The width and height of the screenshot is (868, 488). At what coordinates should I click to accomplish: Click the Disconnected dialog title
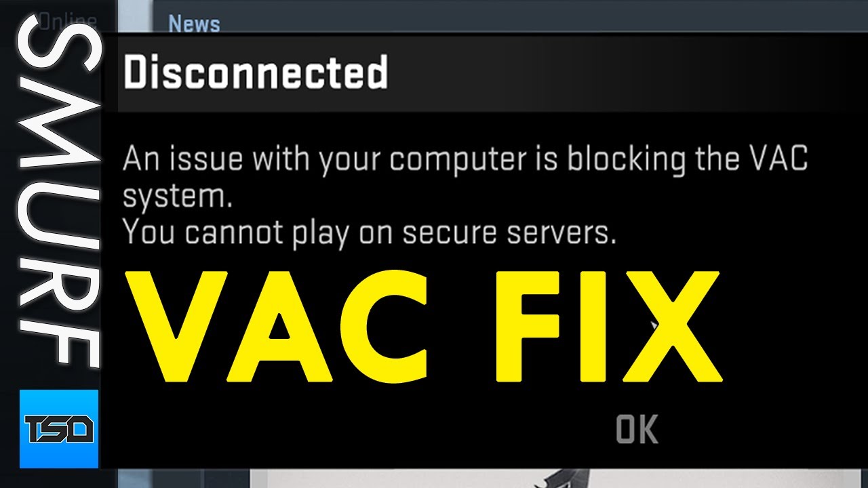coord(256,72)
